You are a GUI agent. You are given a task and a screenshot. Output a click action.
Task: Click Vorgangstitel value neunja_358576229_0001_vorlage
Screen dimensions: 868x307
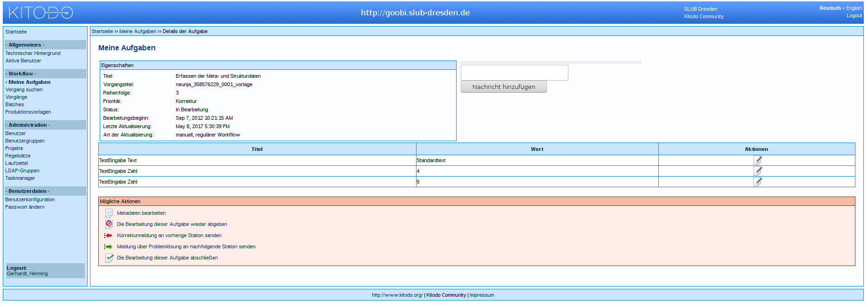click(x=214, y=84)
